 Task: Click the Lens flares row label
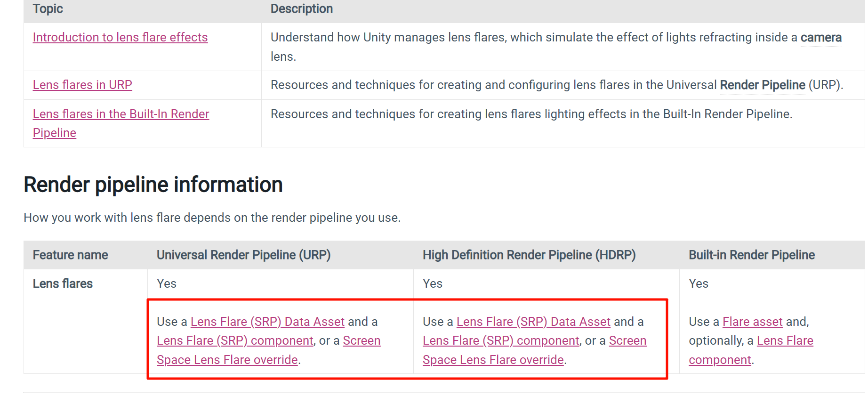coord(63,283)
